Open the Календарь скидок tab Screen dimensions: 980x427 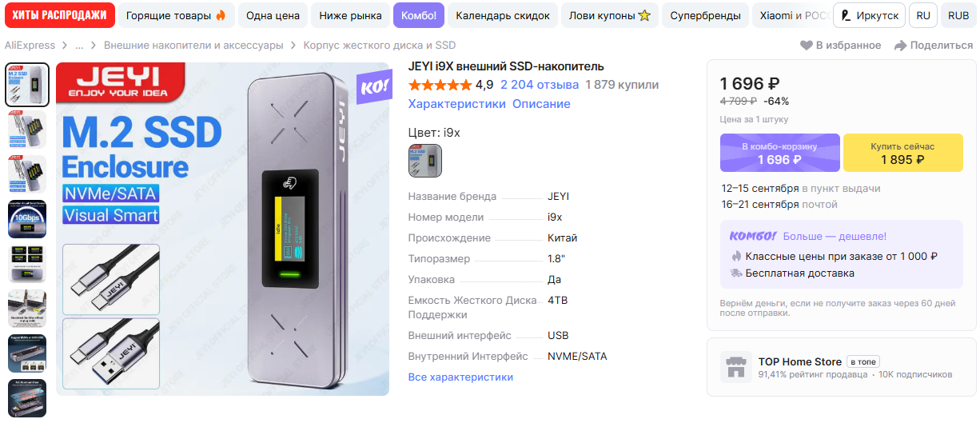pyautogui.click(x=503, y=15)
